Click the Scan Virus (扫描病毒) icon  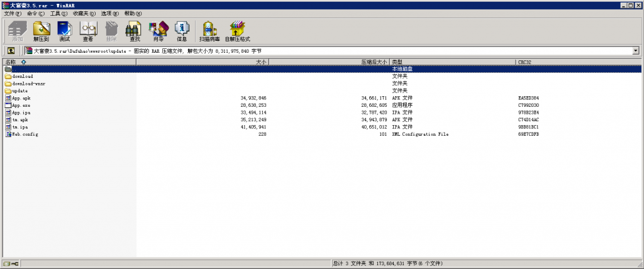click(209, 31)
